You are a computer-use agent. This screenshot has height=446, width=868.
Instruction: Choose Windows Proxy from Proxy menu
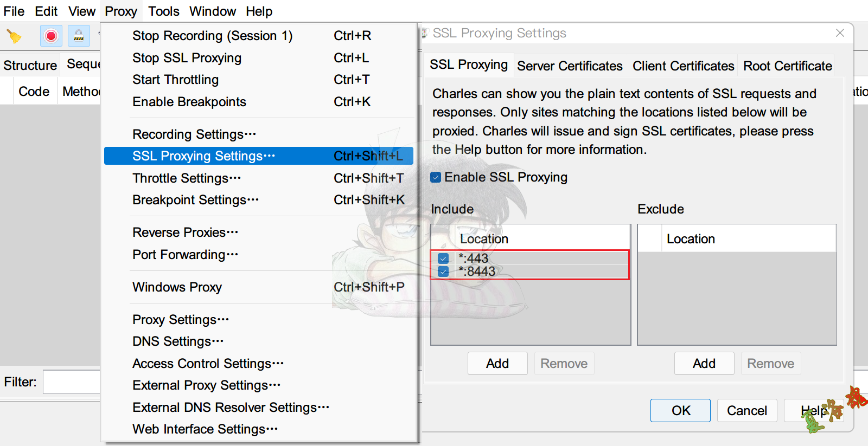click(177, 287)
